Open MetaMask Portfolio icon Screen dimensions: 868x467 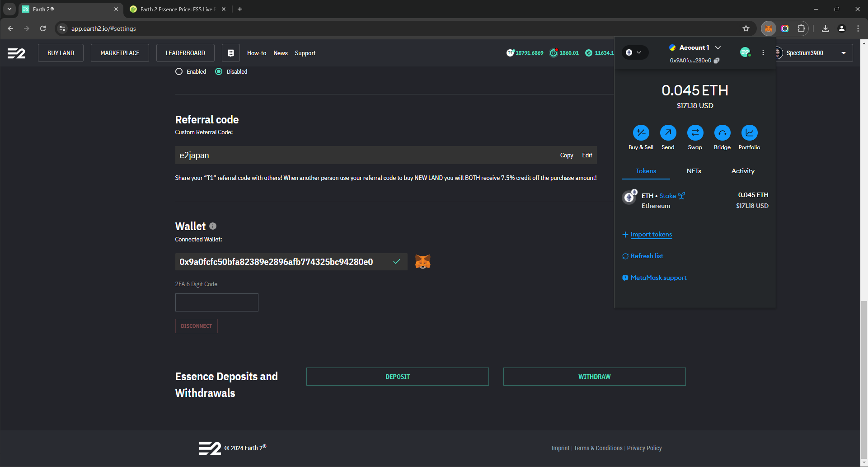(749, 133)
